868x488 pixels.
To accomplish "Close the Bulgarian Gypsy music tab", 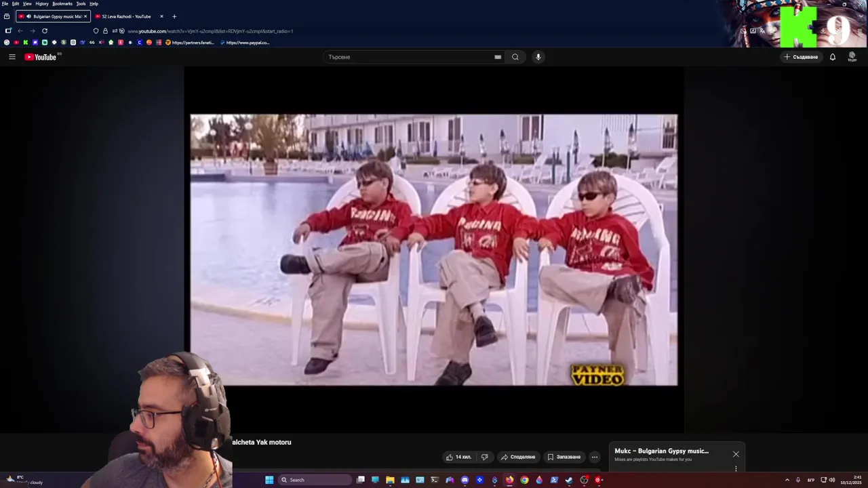I will point(85,16).
